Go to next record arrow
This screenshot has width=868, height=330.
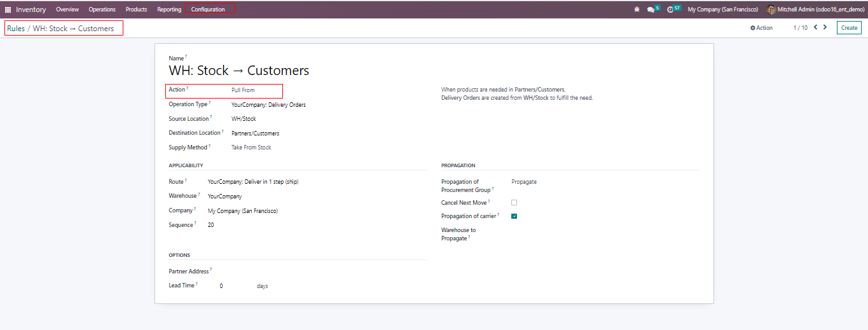(x=825, y=27)
